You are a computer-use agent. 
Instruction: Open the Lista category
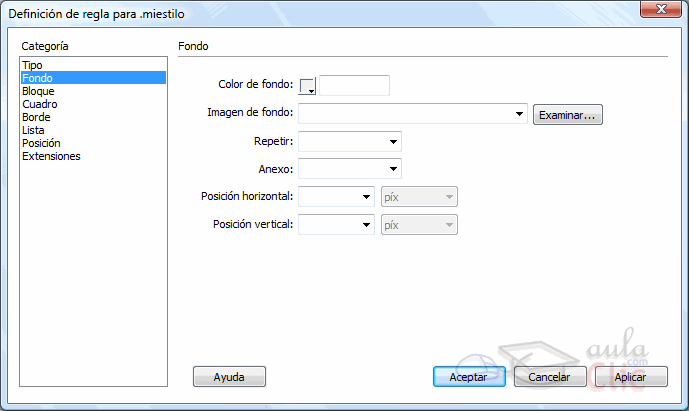tap(33, 130)
